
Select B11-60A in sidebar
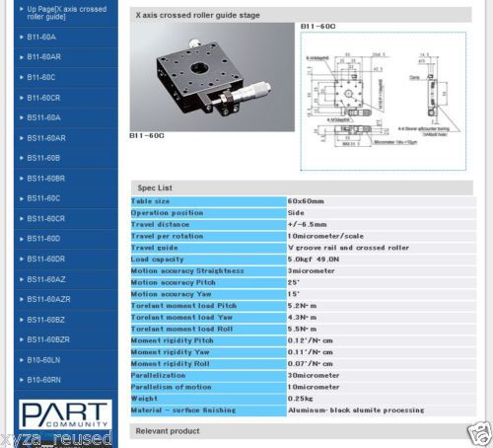[x=41, y=37]
